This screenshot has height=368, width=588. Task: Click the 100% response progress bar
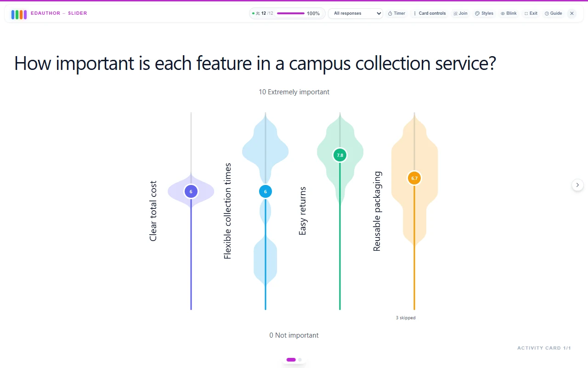coord(291,13)
